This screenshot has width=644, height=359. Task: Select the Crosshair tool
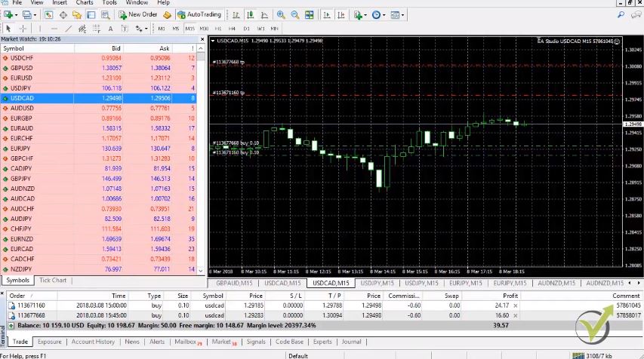click(23, 29)
